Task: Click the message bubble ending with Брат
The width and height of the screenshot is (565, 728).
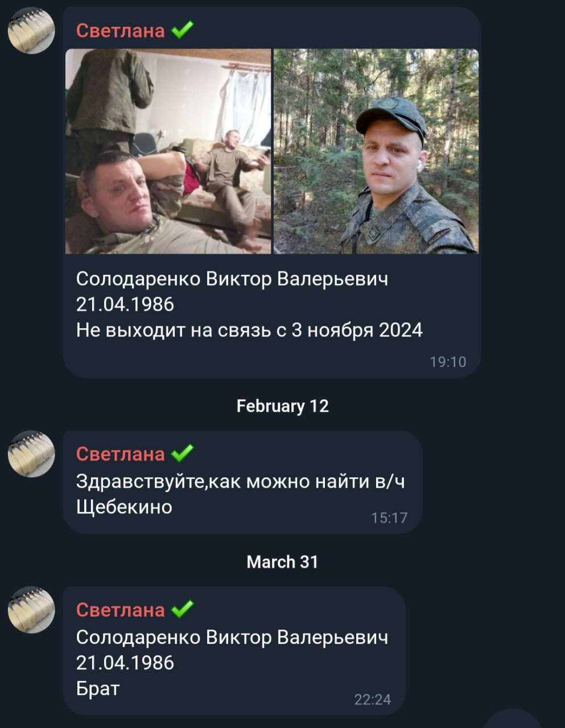Action: click(x=234, y=651)
